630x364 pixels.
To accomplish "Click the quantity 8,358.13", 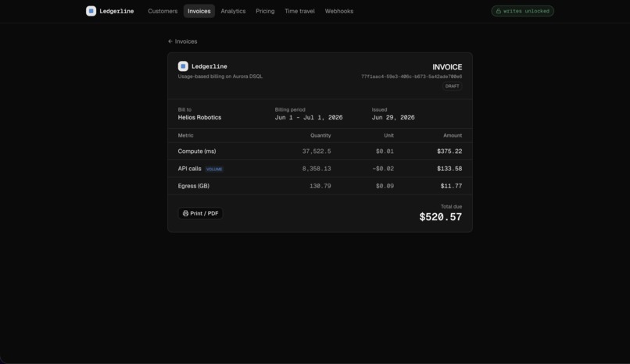I will pos(317,169).
